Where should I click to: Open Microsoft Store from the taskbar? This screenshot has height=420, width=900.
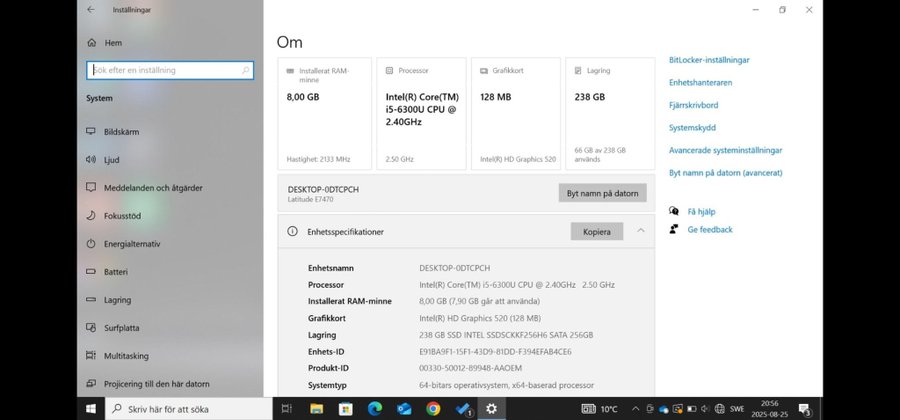click(346, 409)
